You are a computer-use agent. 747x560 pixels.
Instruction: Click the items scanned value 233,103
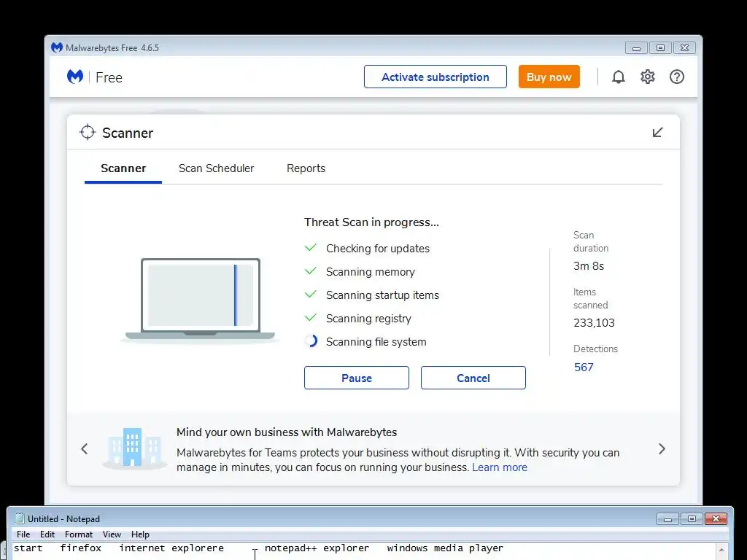click(x=594, y=323)
